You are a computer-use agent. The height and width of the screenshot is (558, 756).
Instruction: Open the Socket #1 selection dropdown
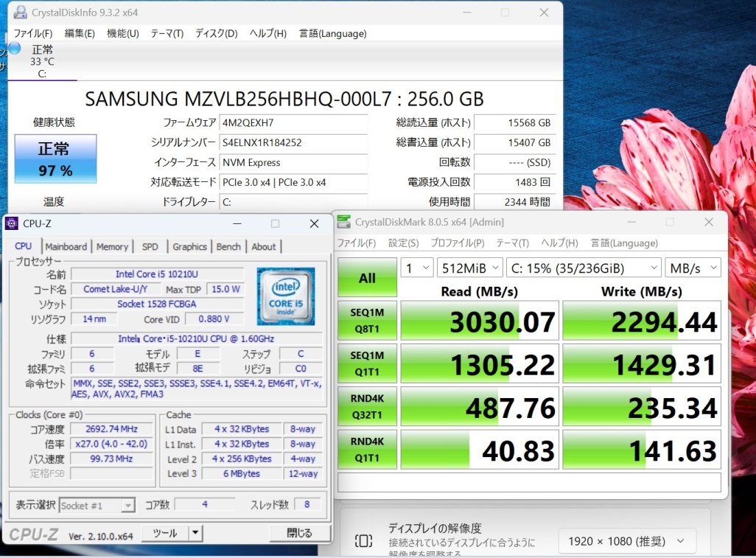coord(97,506)
